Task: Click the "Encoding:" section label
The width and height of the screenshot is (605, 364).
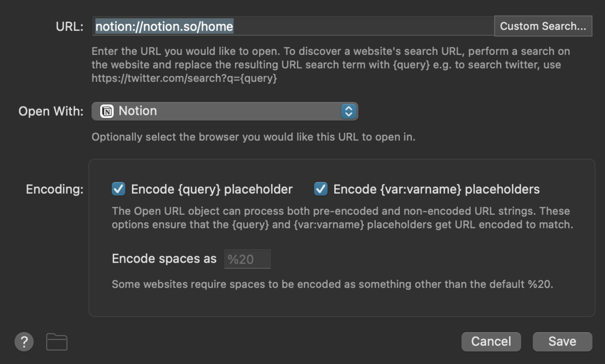Action: point(54,190)
